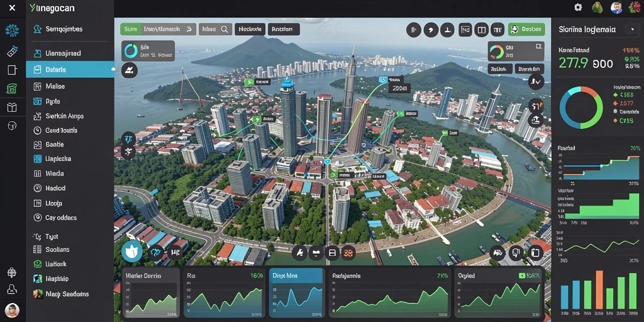Click the blue shield round button on map
Image resolution: width=644 pixels, height=322 pixels.
tap(132, 252)
